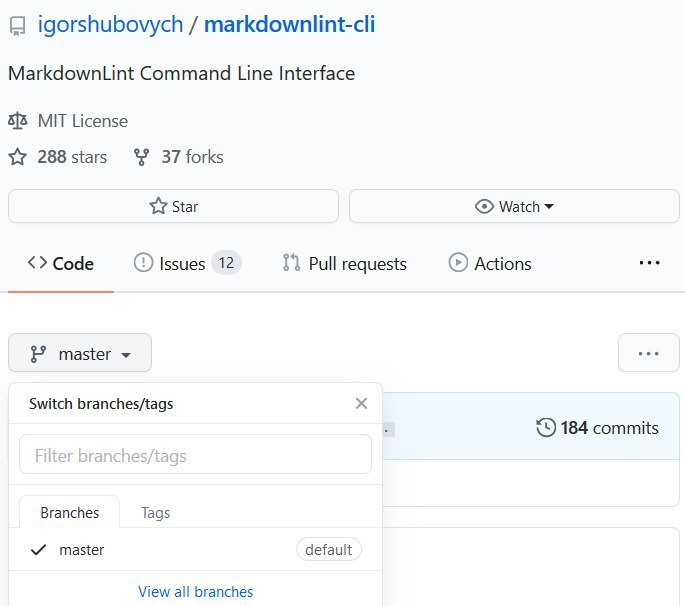
Task: Click the eye icon in Watch button
Action: [484, 206]
